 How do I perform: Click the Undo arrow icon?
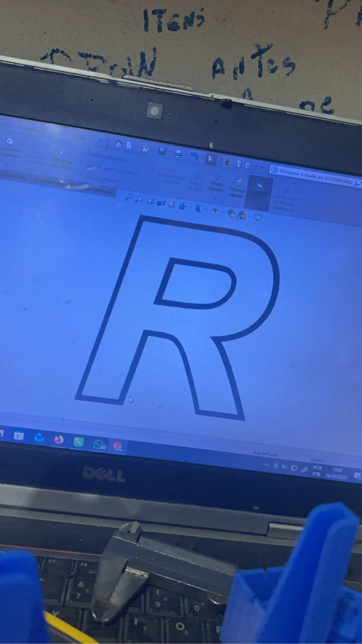[194, 156]
